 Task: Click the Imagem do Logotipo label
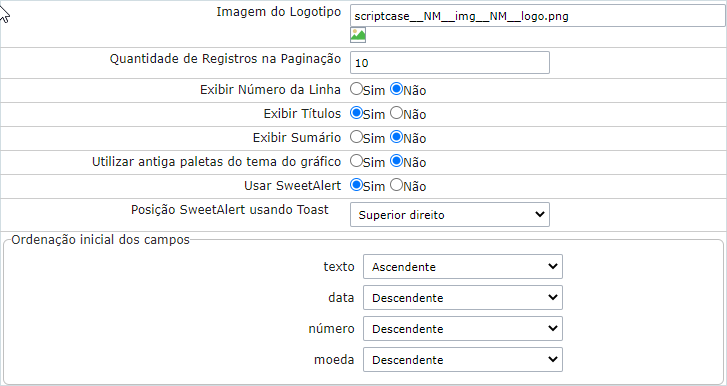tap(279, 13)
